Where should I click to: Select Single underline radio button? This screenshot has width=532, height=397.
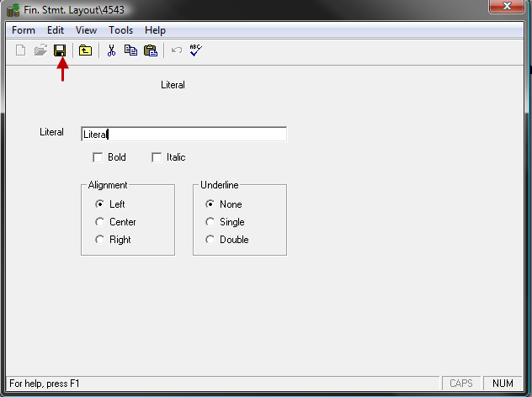[210, 222]
